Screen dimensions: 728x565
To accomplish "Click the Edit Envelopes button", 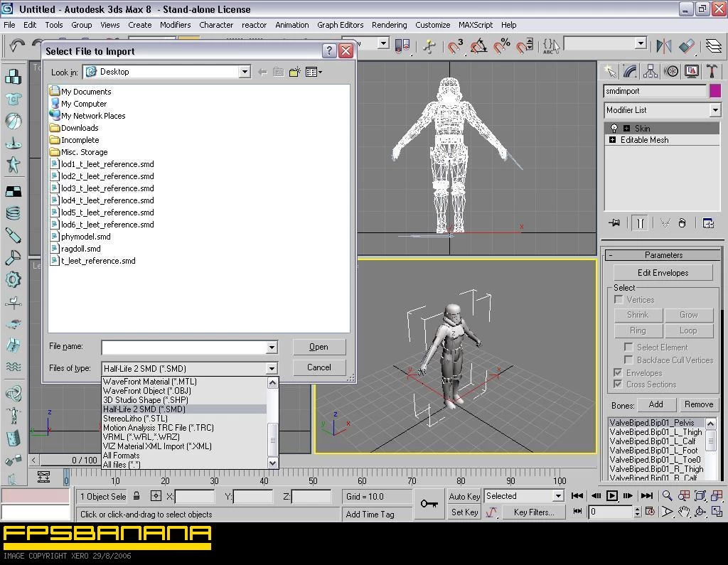I will [663, 272].
